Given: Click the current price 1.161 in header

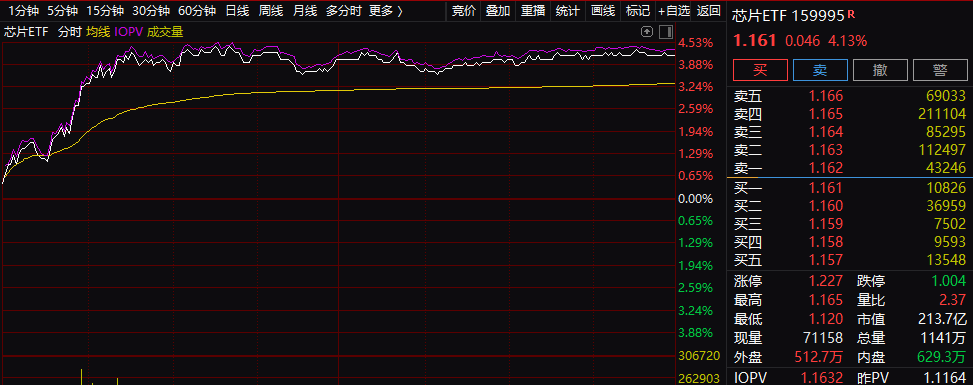Looking at the screenshot, I should tap(755, 41).
